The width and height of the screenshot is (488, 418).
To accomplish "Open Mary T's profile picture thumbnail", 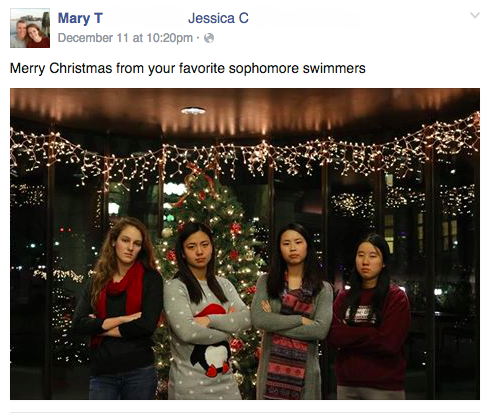I will pyautogui.click(x=30, y=28).
